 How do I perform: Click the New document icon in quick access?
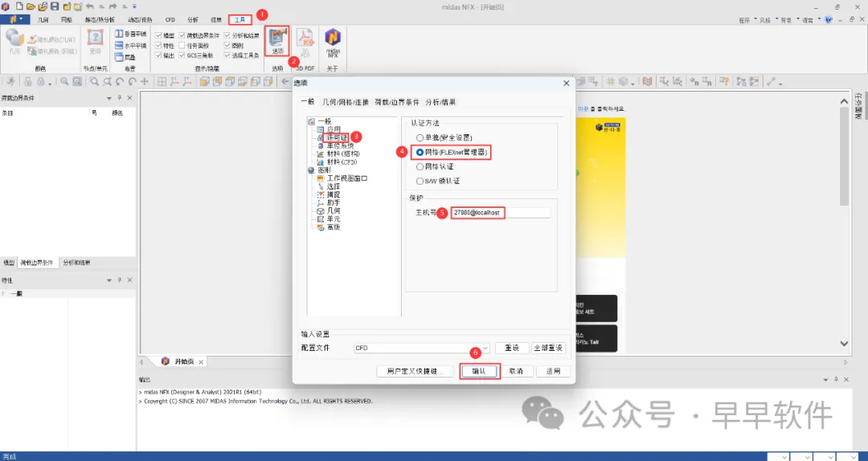click(18, 6)
